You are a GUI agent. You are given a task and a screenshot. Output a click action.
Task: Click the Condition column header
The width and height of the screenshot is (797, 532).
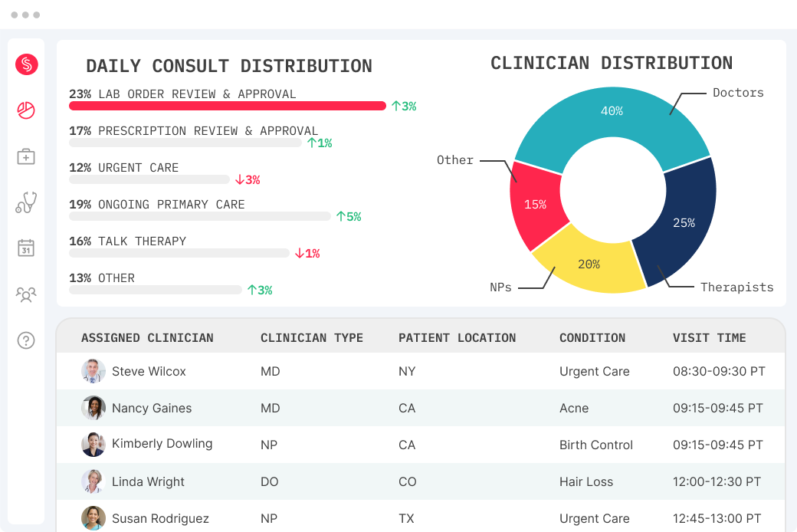pos(592,338)
